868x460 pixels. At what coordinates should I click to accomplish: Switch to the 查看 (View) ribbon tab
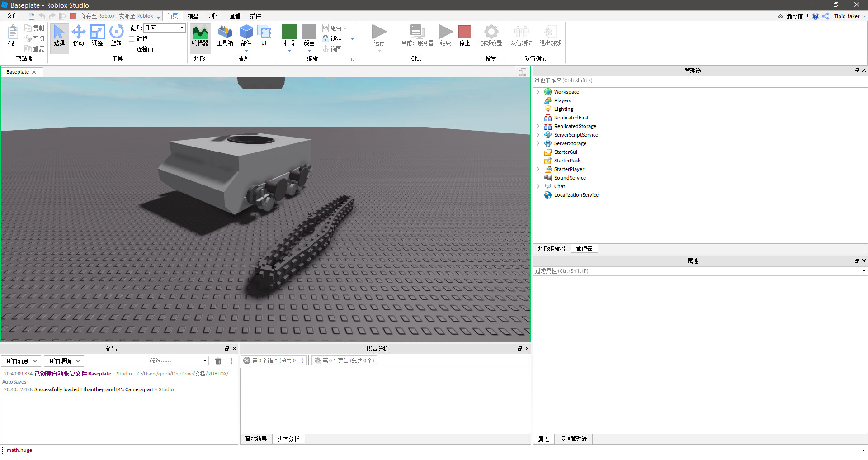(235, 16)
